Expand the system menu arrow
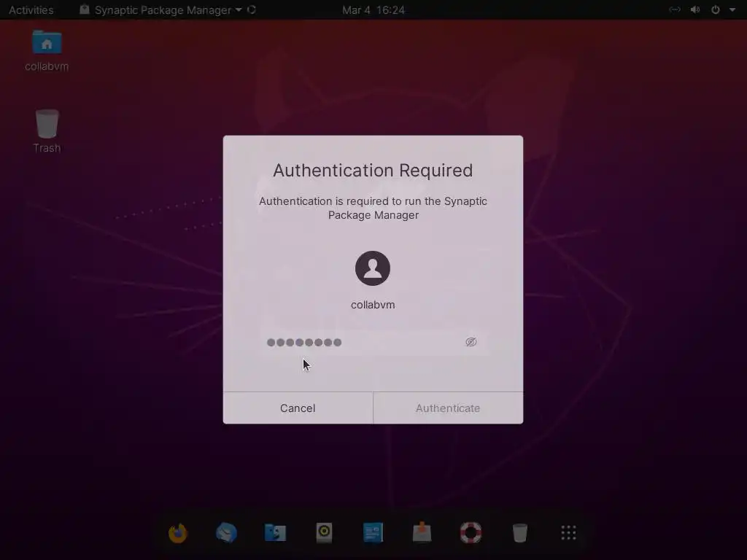The height and width of the screenshot is (560, 747). [x=732, y=9]
